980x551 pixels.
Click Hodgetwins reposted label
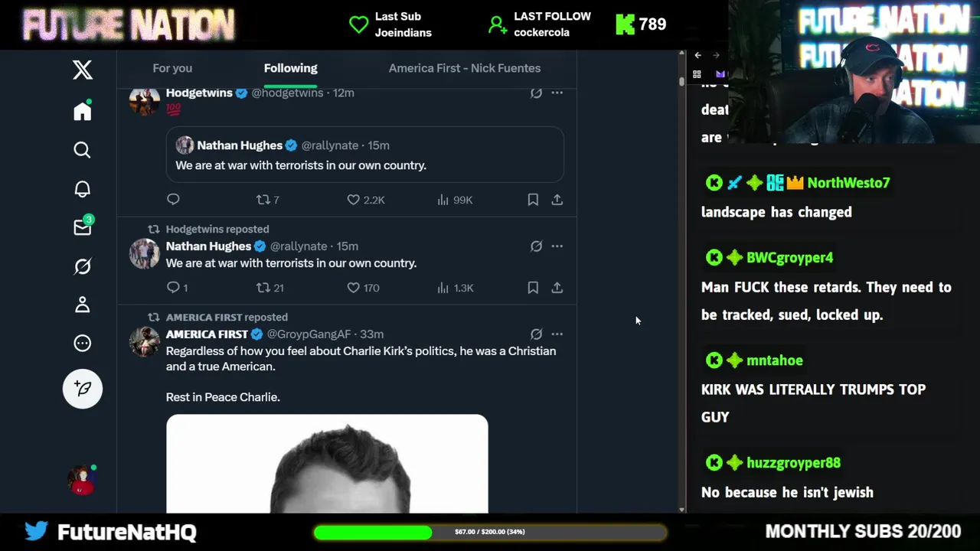point(217,229)
